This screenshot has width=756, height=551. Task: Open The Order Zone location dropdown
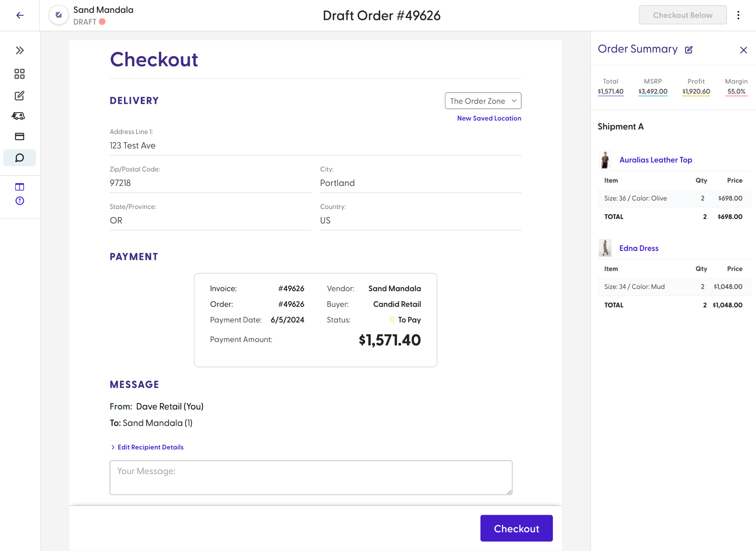point(483,101)
